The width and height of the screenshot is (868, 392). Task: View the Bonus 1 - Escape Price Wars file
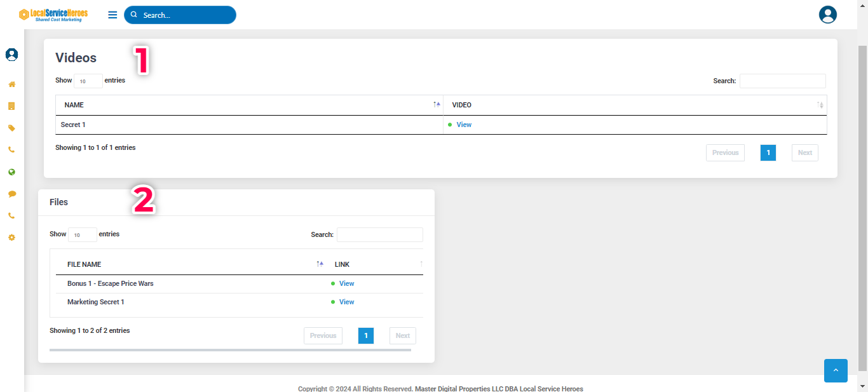tap(346, 284)
